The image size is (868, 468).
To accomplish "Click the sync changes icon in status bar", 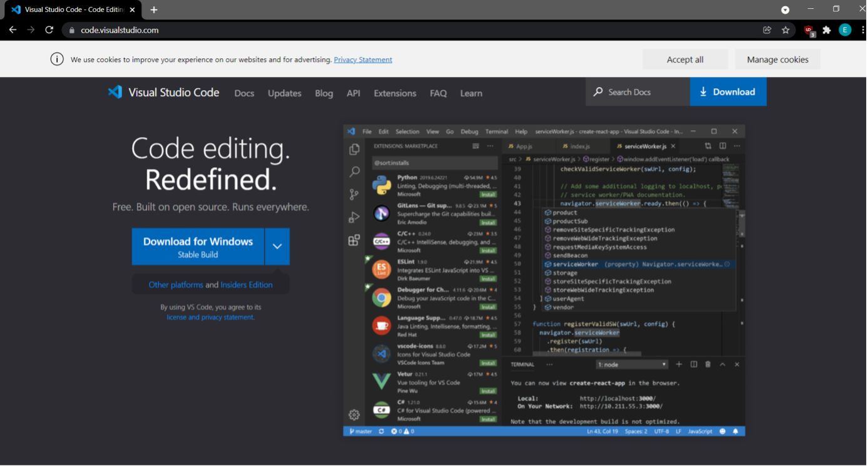I will (381, 431).
